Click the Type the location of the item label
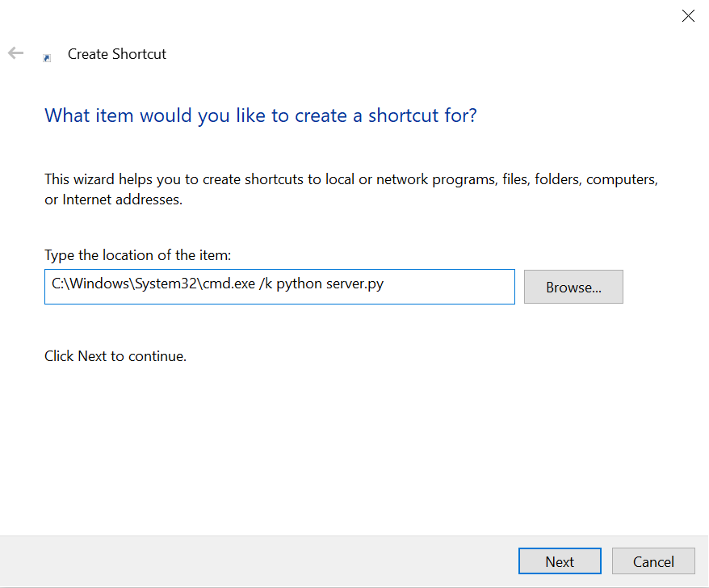This screenshot has width=709, height=588. (x=137, y=255)
